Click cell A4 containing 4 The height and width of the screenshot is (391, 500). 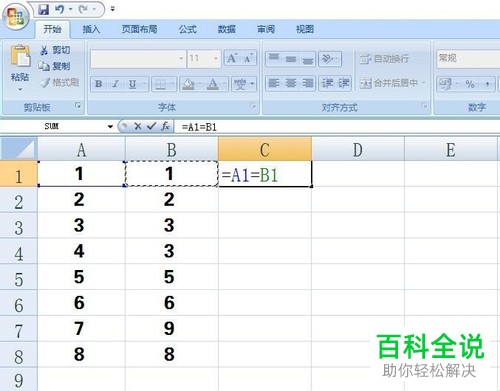pyautogui.click(x=81, y=251)
